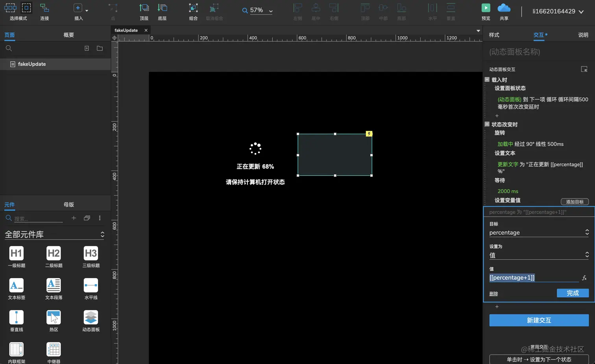Screen dimensions: 595x364
Task: Pick the 水平线 horizontal line widget
Action: [91, 288]
